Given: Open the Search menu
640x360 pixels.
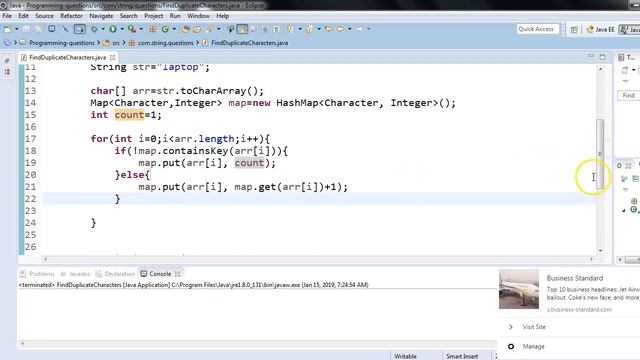Looking at the screenshot, I should click(129, 16).
